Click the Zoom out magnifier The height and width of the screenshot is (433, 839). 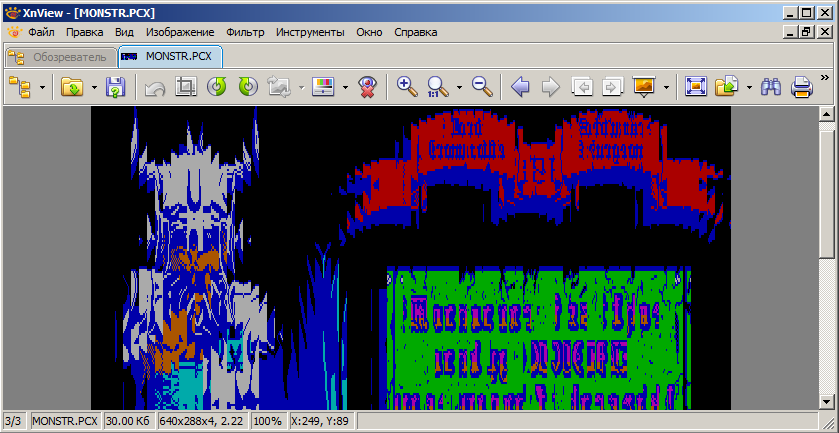pos(482,86)
